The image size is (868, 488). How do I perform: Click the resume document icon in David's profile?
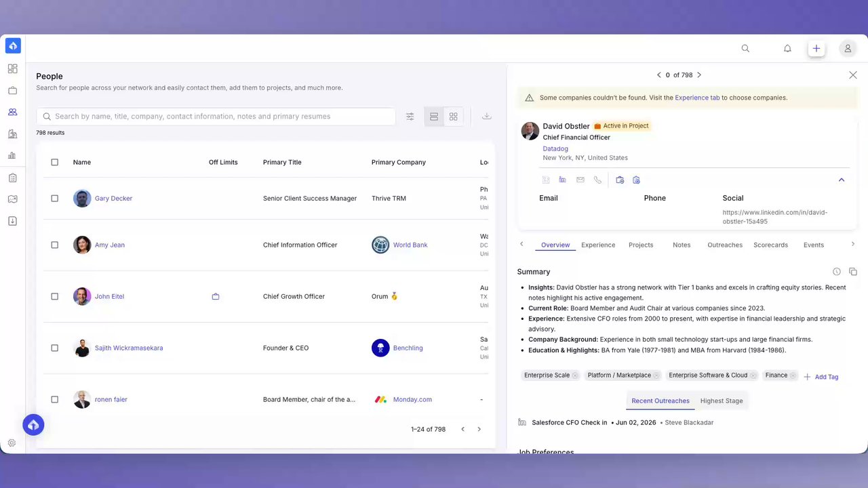[546, 180]
